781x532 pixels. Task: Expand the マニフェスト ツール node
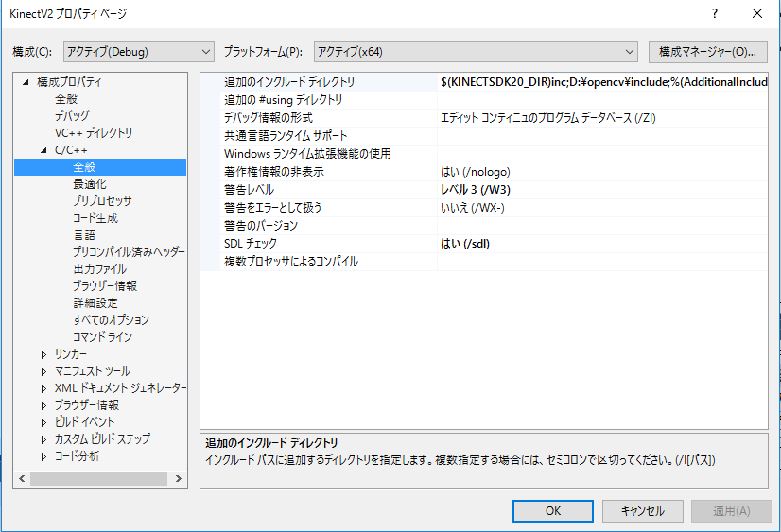tap(43, 371)
